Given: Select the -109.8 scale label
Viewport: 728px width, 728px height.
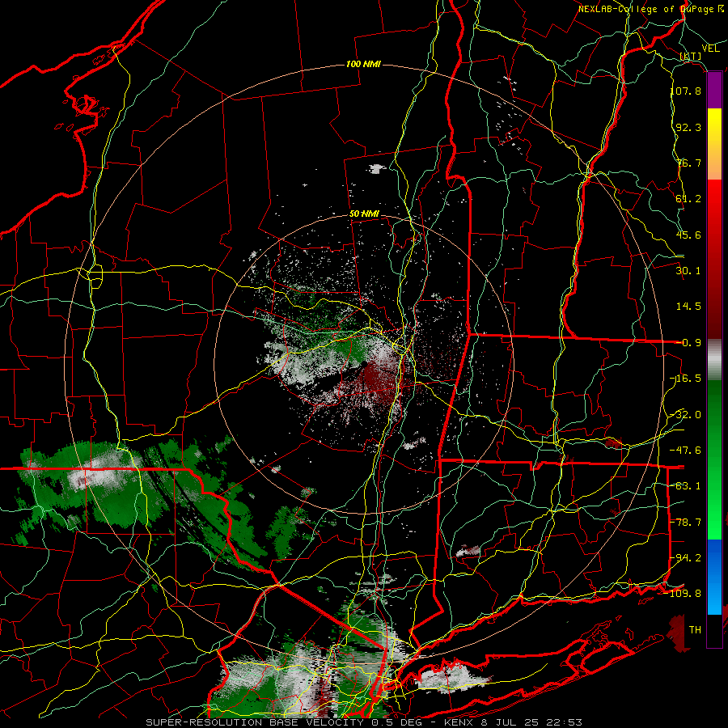Looking at the screenshot, I should tap(683, 594).
